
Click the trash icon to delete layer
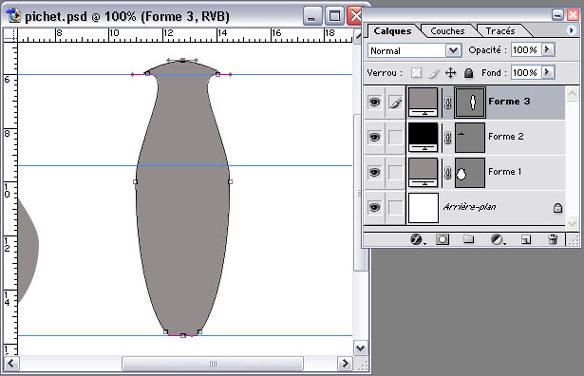click(x=553, y=239)
